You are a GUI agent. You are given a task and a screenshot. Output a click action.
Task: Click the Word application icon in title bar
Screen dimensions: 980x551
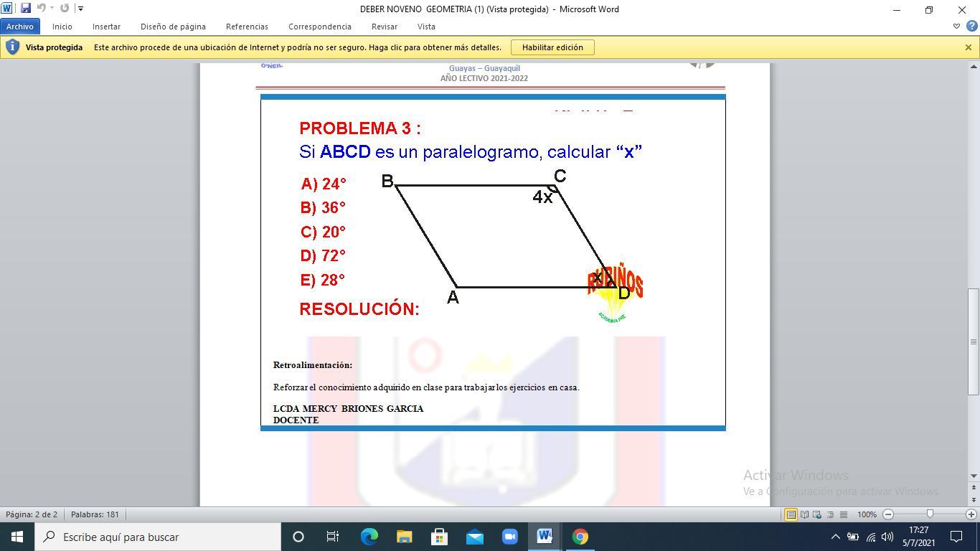coord(7,9)
